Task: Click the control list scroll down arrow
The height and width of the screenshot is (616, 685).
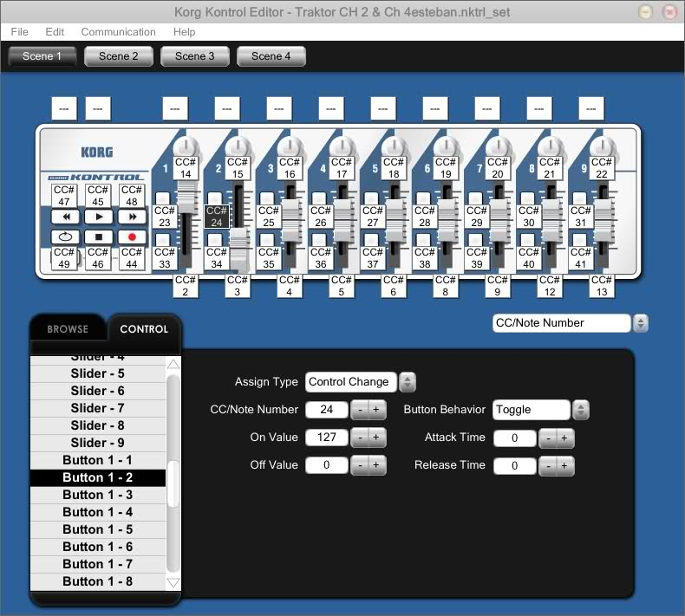Action: click(x=173, y=582)
